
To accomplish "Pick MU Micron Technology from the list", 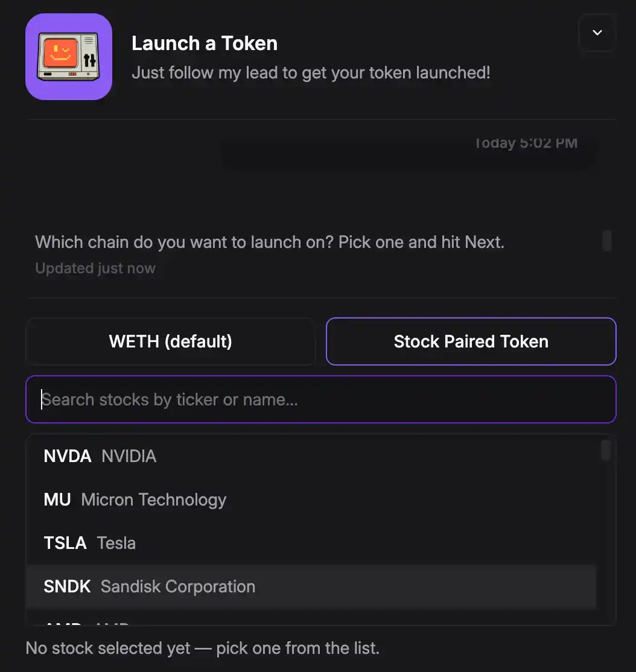I will pos(311,499).
